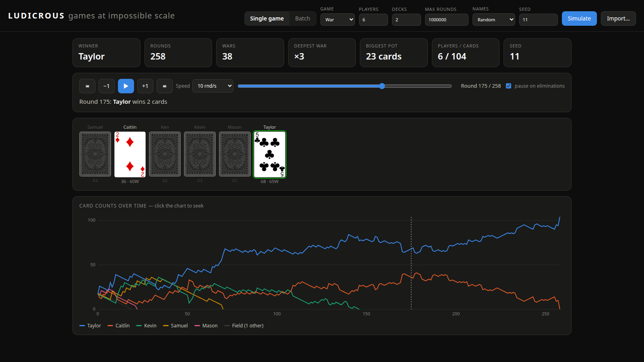Open the Names dropdown set to Random
Viewport: 644px width, 362px height.
pos(493,20)
